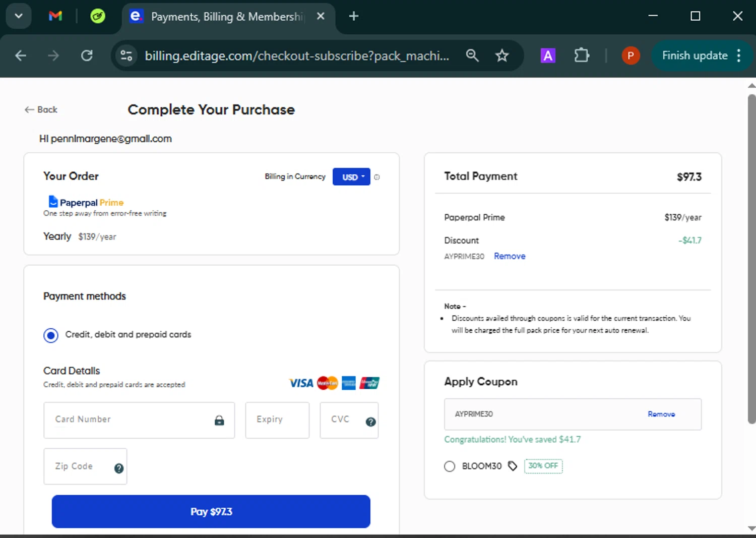Screen dimensions: 756x538
Task: Focus the Zip Code field
Action: pos(85,466)
